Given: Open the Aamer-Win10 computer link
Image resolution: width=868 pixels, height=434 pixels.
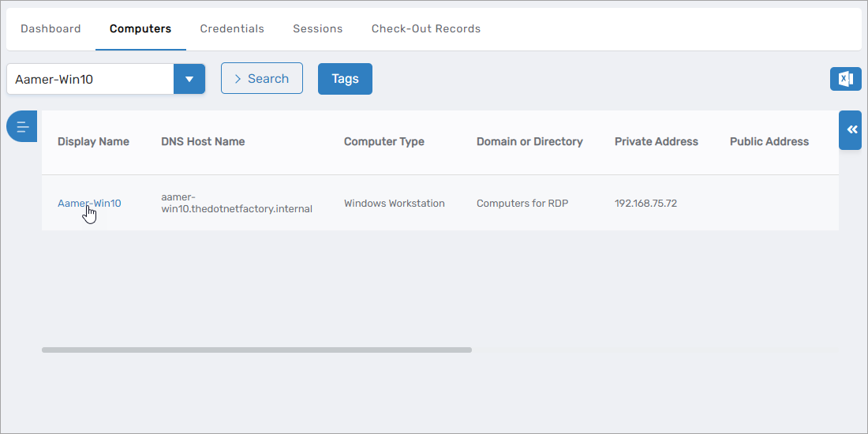Looking at the screenshot, I should click(x=89, y=204).
